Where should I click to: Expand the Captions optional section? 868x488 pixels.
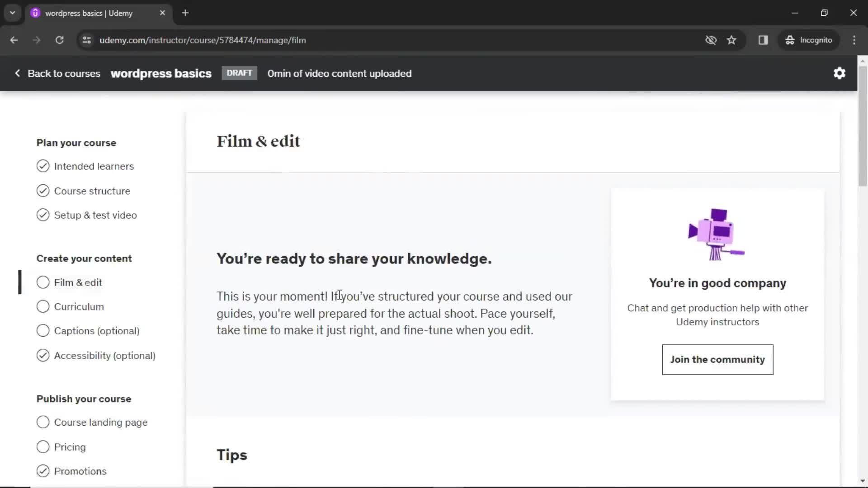[x=97, y=331]
